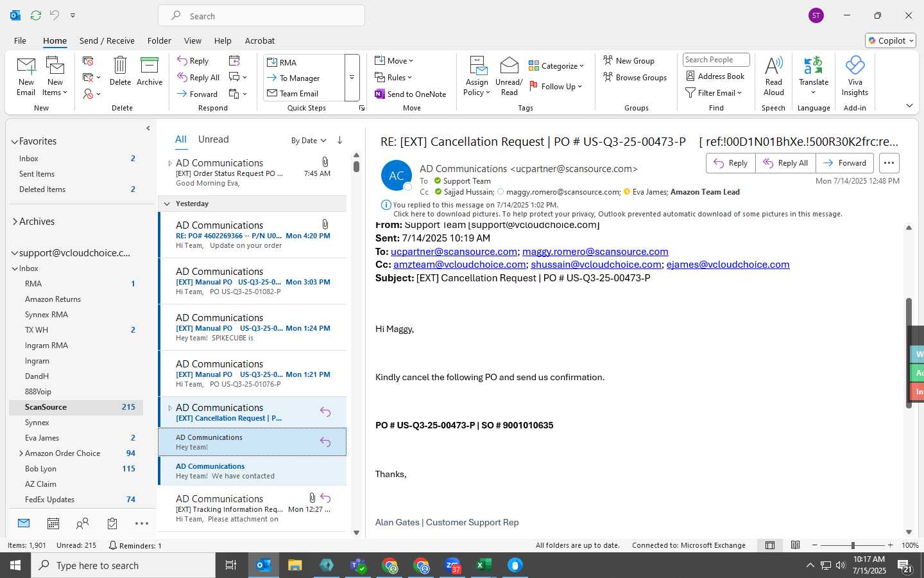
Task: Click Forward button in reading pane
Action: pos(844,163)
